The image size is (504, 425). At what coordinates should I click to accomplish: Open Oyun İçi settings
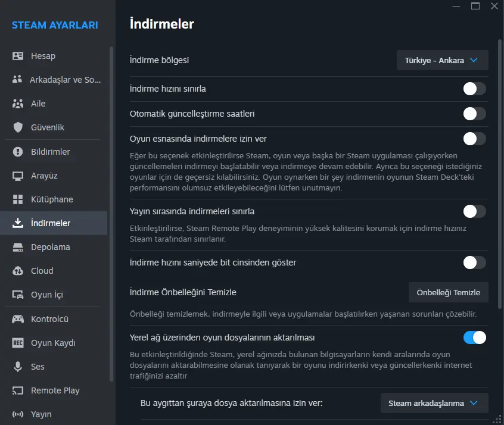pos(54,295)
